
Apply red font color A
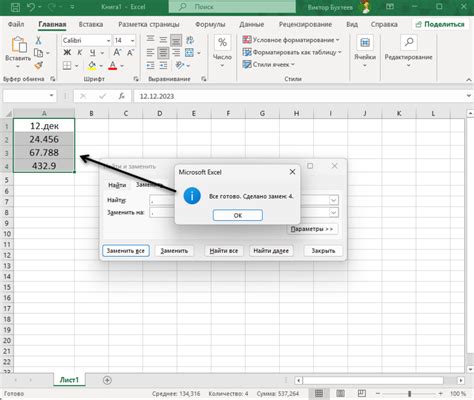[113, 65]
